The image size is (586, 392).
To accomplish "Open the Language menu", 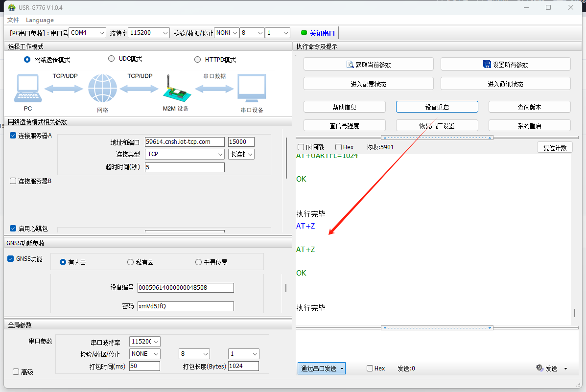I will point(40,20).
